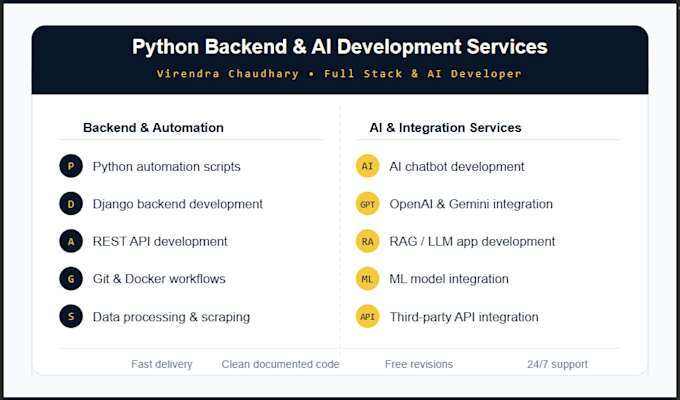Click the subtitle 'Virendra Chaudhary • Full Stack & AI Developer'
This screenshot has height=400, width=680.
(x=339, y=74)
